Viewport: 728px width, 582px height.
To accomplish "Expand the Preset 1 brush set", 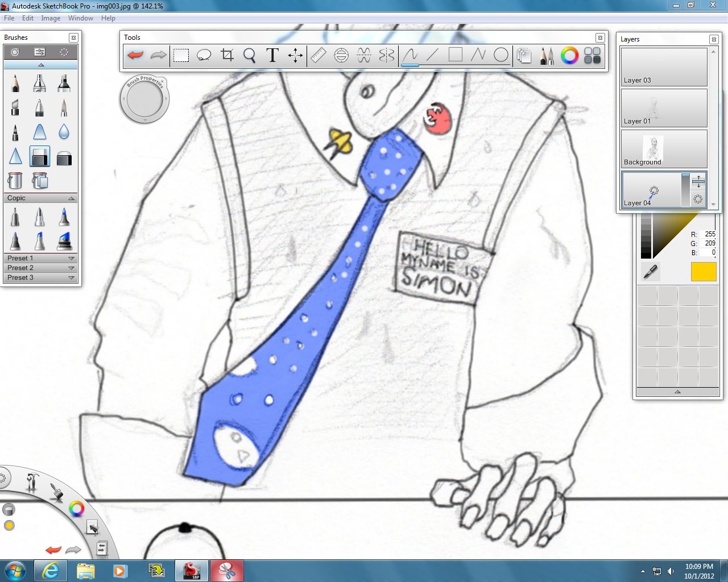I will (71, 258).
